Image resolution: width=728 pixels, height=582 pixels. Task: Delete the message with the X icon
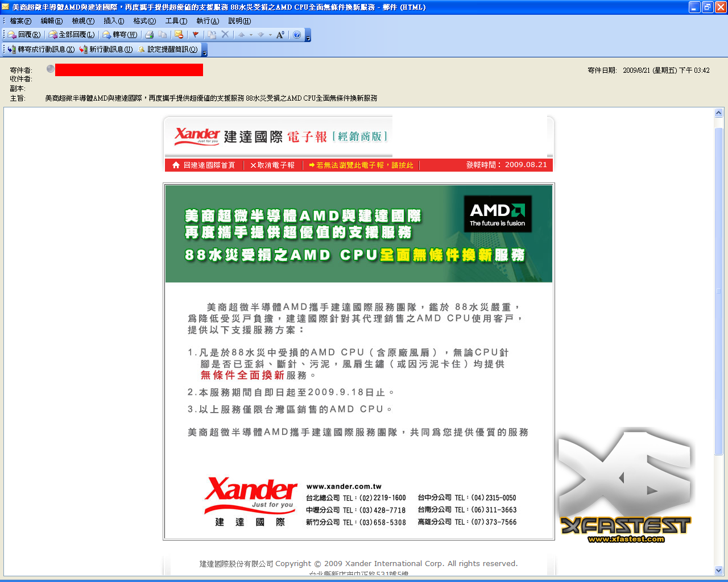(x=225, y=35)
